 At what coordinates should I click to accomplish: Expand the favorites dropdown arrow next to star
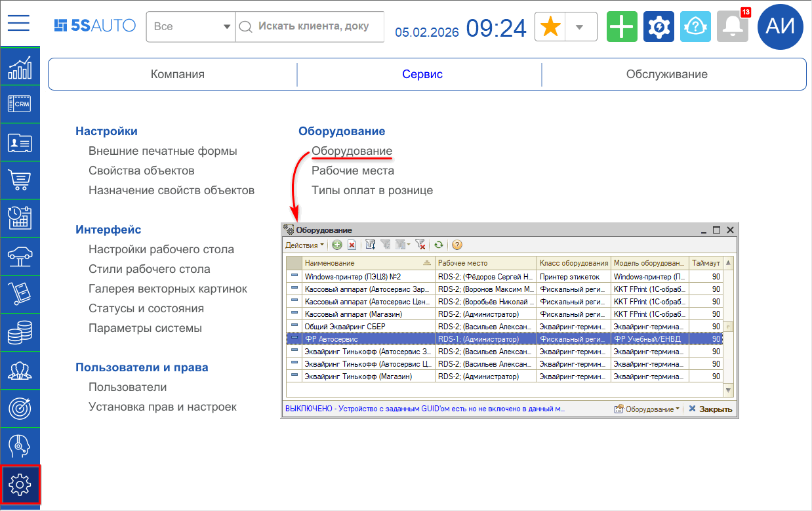coord(579,27)
